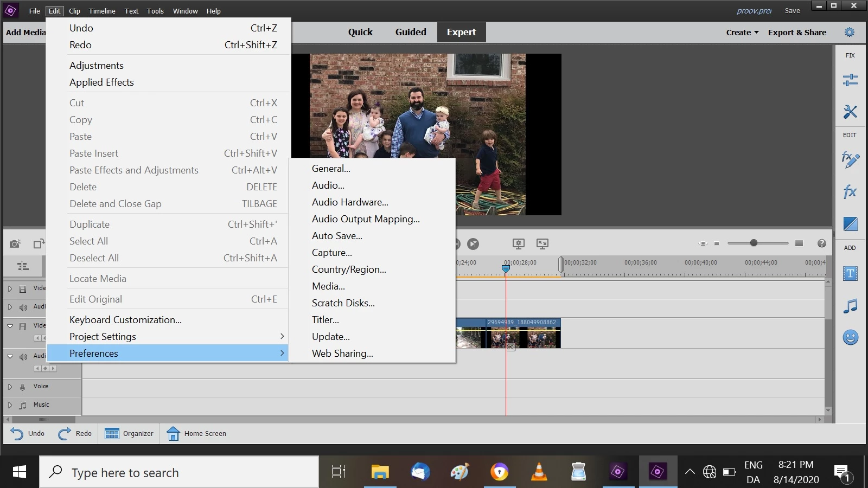This screenshot has height=488, width=868.
Task: Open Applied Effects from Edit menu
Action: click(168, 82)
